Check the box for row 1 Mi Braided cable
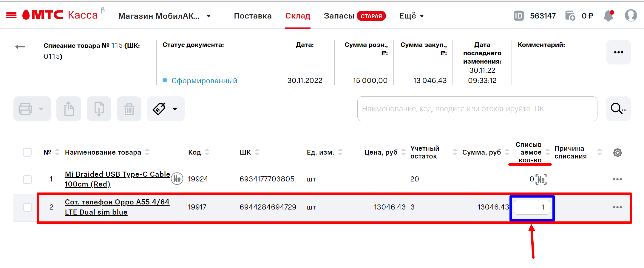The image size is (644, 268). [x=27, y=179]
